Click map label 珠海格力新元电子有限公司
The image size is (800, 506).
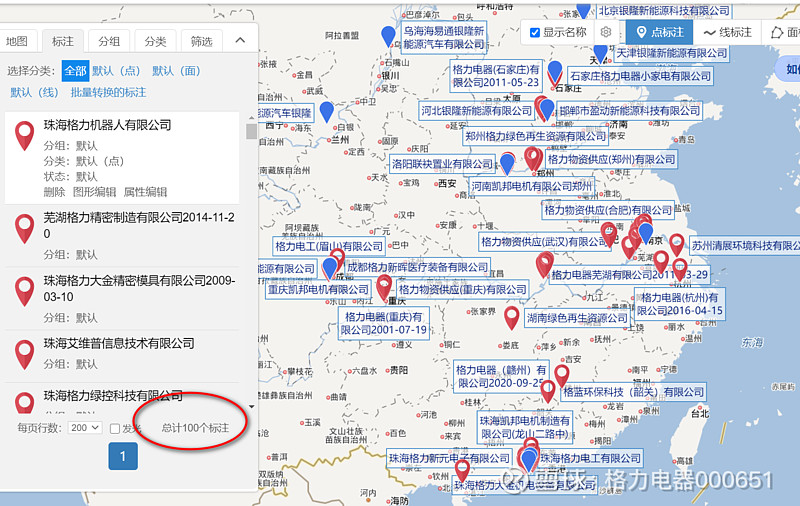pyautogui.click(x=449, y=458)
